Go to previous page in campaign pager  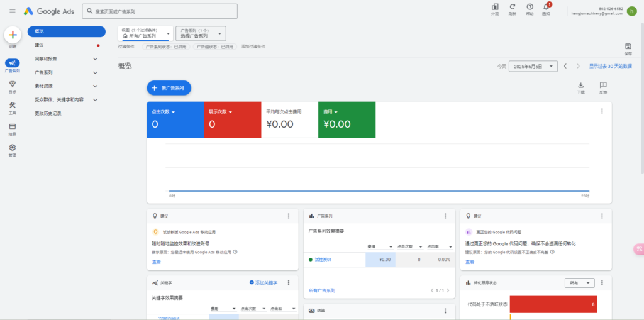coord(432,290)
